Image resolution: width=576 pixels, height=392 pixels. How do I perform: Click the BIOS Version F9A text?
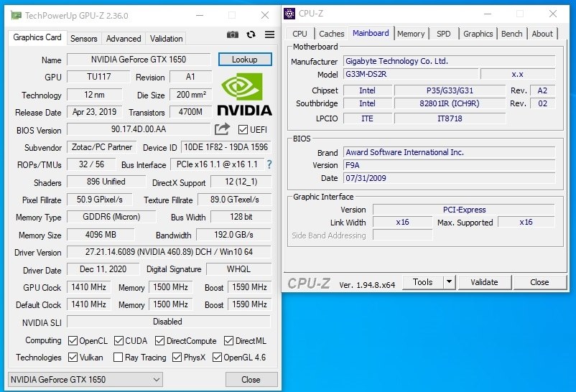tap(353, 165)
